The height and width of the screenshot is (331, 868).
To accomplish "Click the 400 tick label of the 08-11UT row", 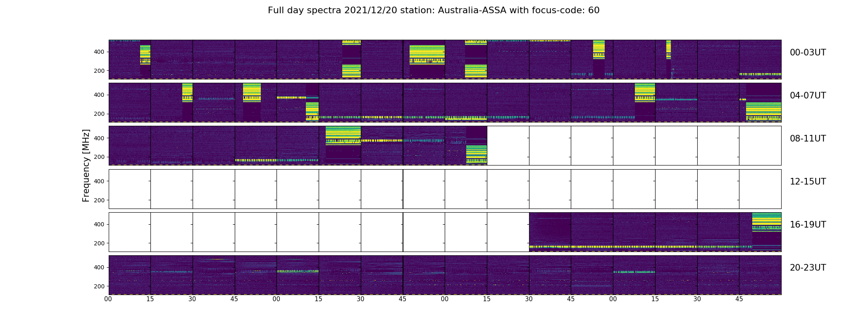I will tap(99, 138).
